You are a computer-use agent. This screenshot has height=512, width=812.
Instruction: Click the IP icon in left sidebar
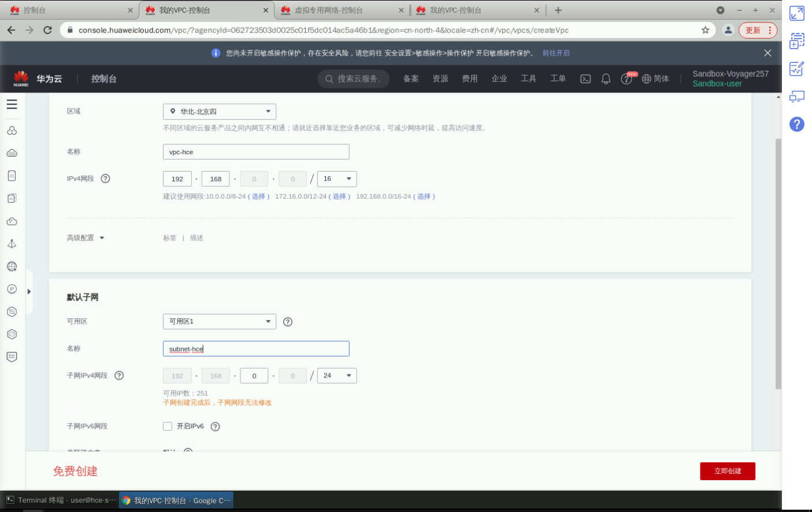pos(12,289)
